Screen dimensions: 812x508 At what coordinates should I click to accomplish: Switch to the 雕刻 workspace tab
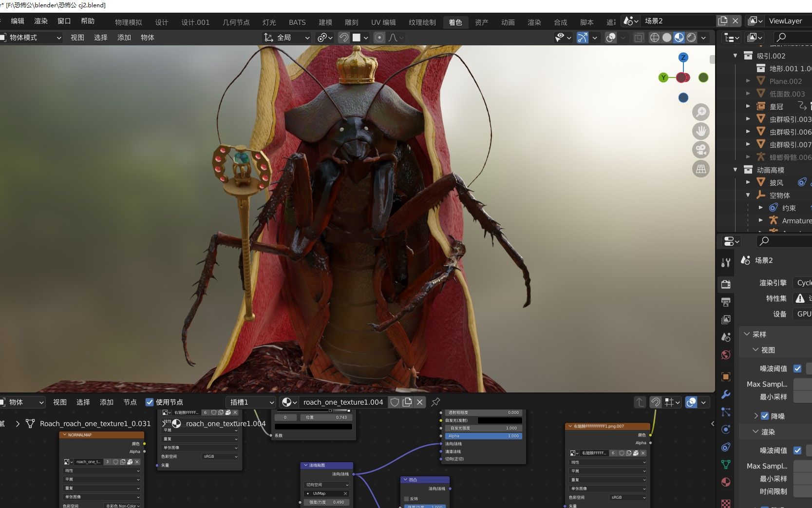coord(351,22)
